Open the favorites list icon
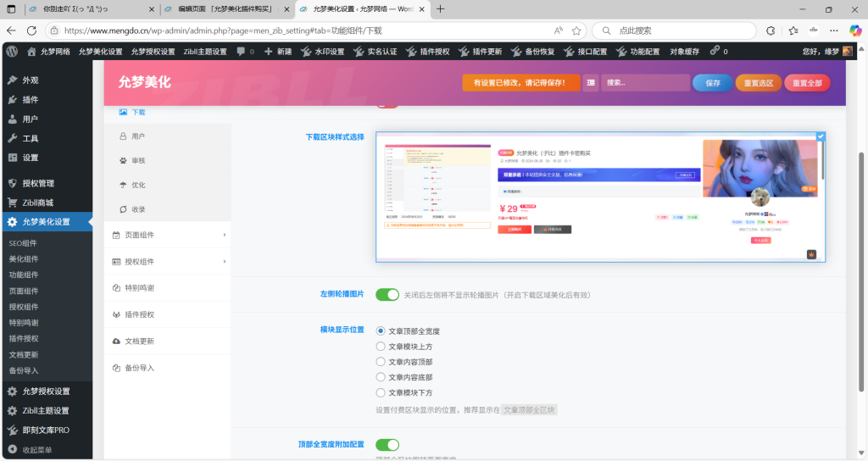The image size is (868, 461). [793, 31]
